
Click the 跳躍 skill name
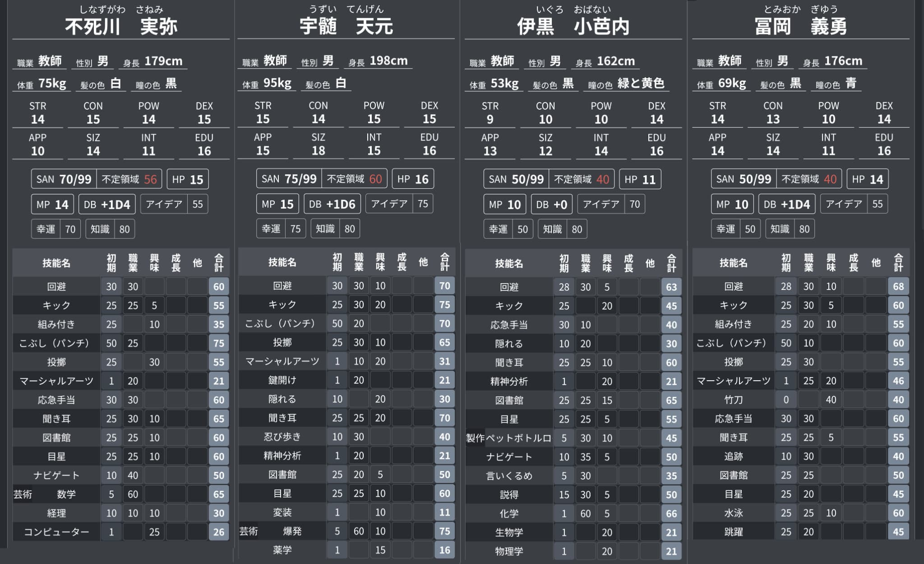(x=733, y=532)
